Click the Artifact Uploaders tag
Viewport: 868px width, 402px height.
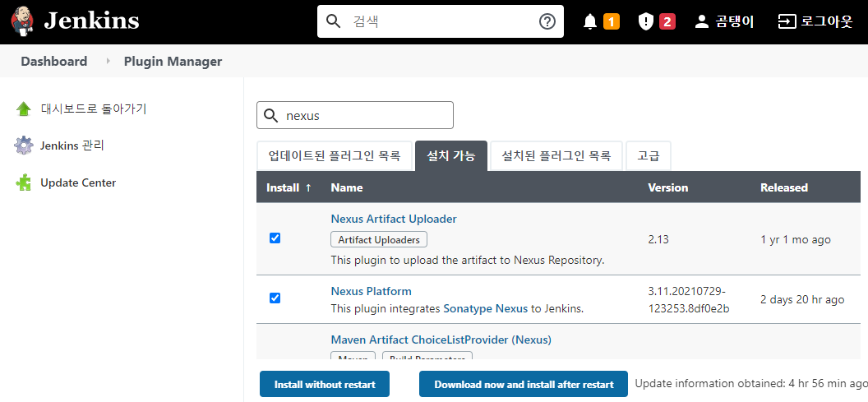[379, 240]
